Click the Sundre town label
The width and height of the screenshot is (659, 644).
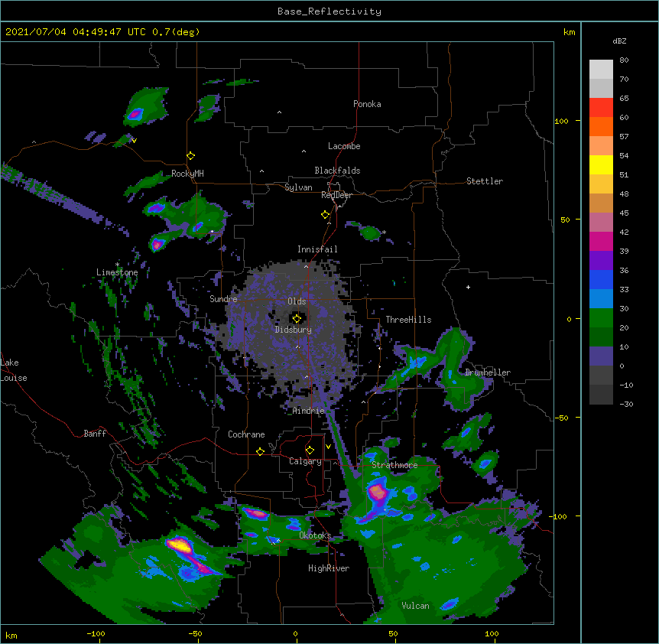click(x=223, y=299)
